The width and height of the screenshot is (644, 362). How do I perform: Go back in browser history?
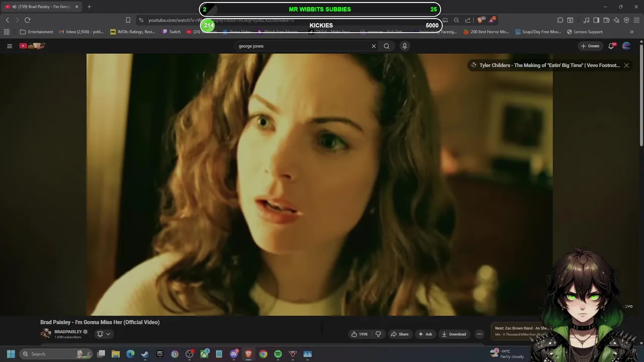point(7,20)
